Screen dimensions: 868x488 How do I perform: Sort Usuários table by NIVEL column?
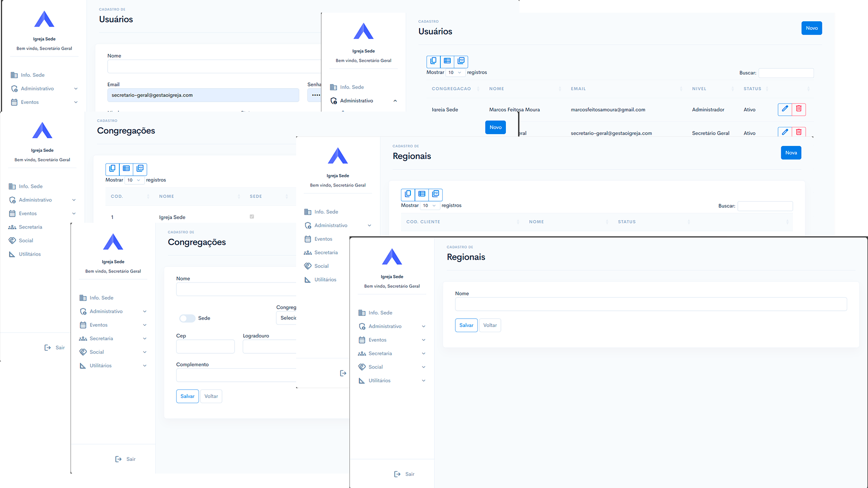(699, 89)
